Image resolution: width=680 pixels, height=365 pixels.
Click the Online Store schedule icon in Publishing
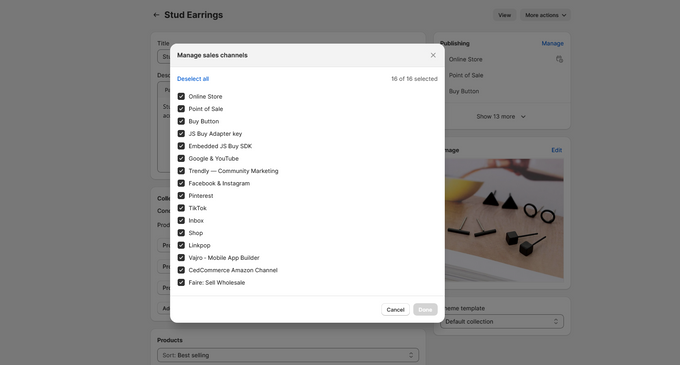coord(559,59)
